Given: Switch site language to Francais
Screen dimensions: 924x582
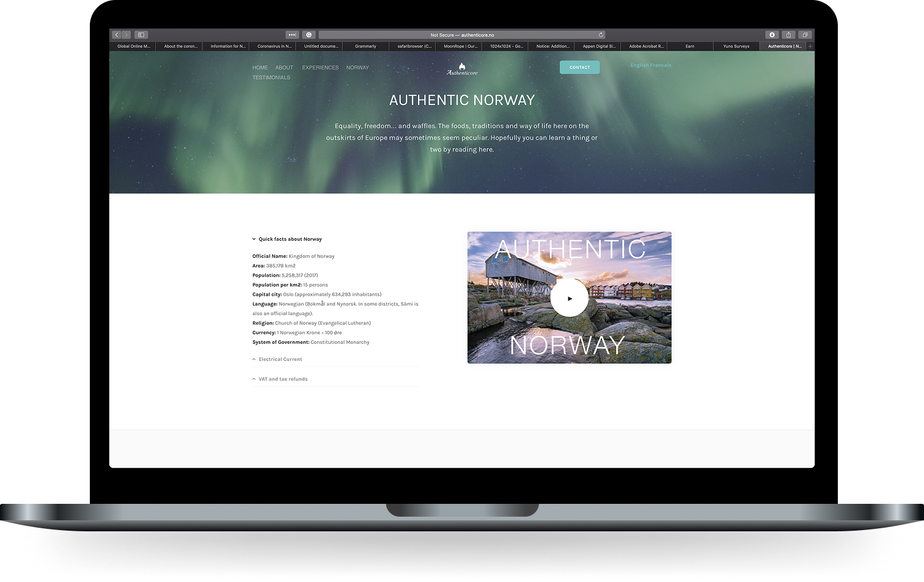Looking at the screenshot, I should [662, 65].
